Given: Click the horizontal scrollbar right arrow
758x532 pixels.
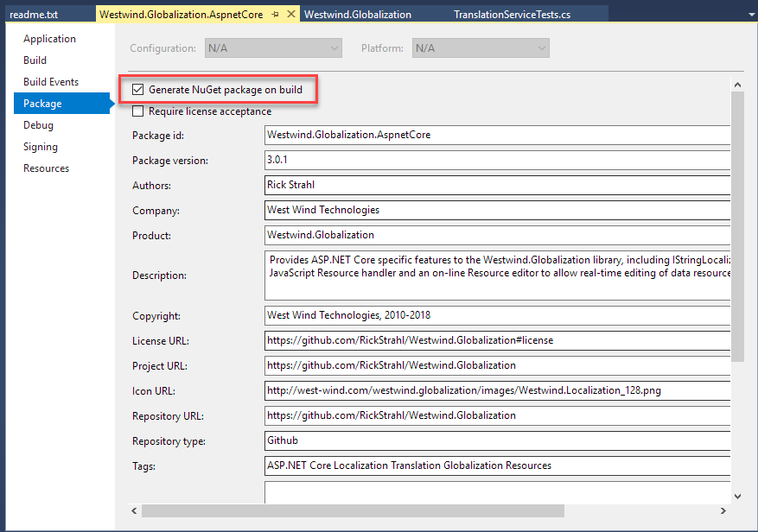Looking at the screenshot, I should tap(723, 510).
